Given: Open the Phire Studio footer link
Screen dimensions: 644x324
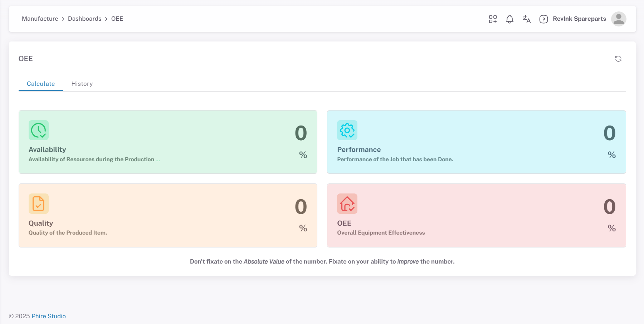Looking at the screenshot, I should click(49, 316).
